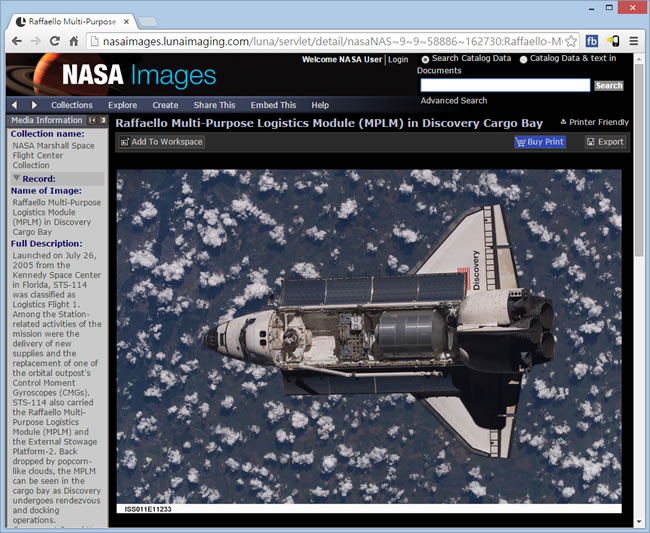
Task: Select the Search Catalog Data radio button
Action: pos(425,59)
